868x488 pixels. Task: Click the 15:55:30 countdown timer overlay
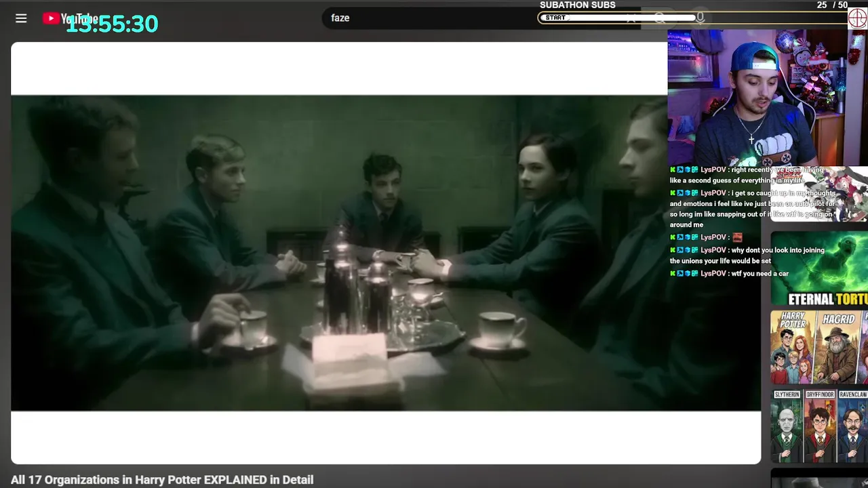[112, 24]
